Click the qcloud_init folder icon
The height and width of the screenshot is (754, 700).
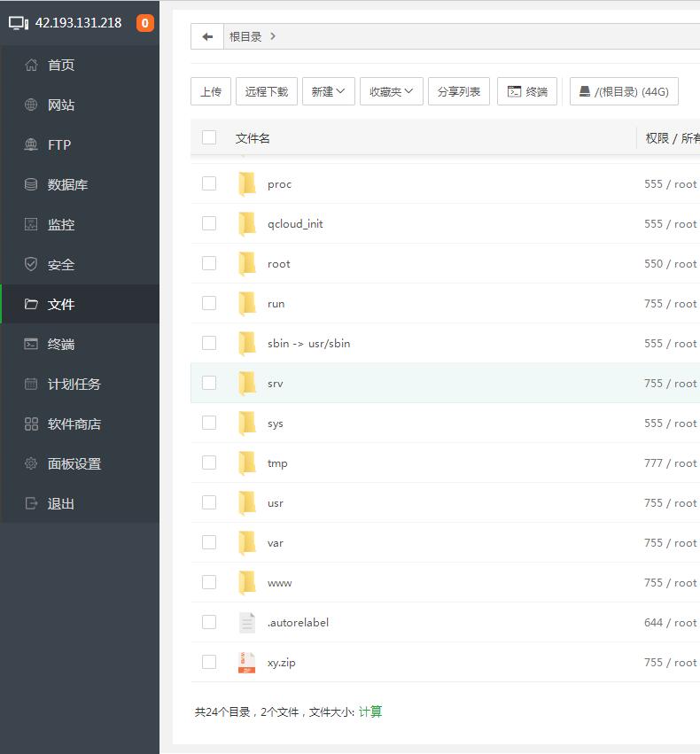(x=246, y=223)
